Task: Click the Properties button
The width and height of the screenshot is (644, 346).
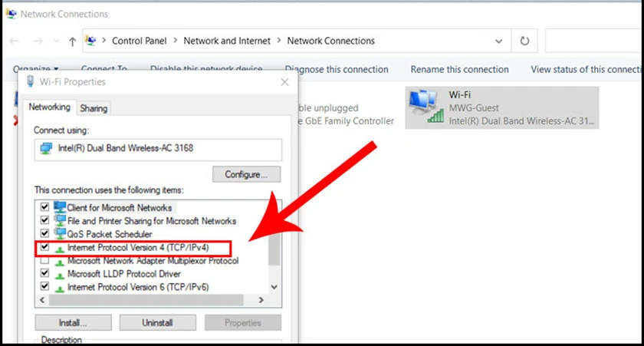Action: 243,322
